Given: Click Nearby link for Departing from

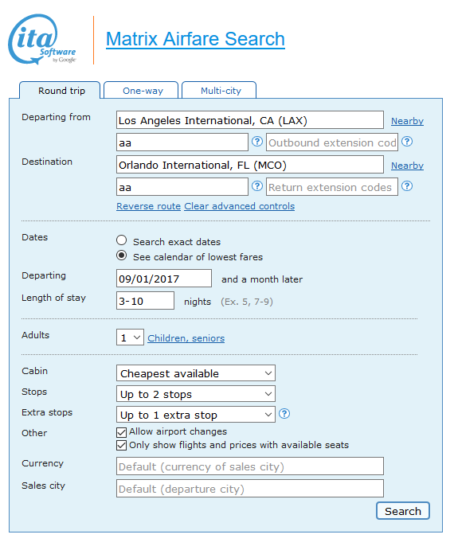Looking at the screenshot, I should click(x=407, y=121).
